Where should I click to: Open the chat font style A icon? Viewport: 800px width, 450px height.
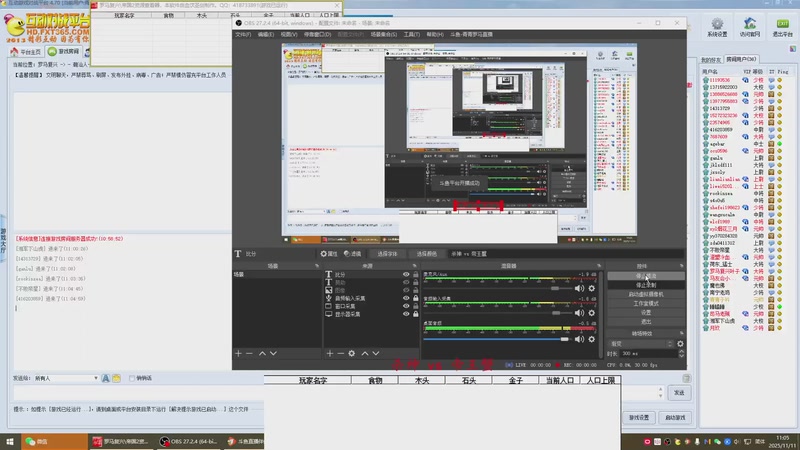click(x=106, y=378)
